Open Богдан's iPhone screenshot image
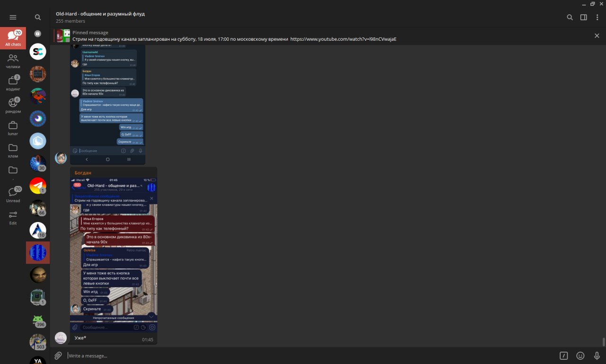The image size is (606, 364). pyautogui.click(x=114, y=255)
